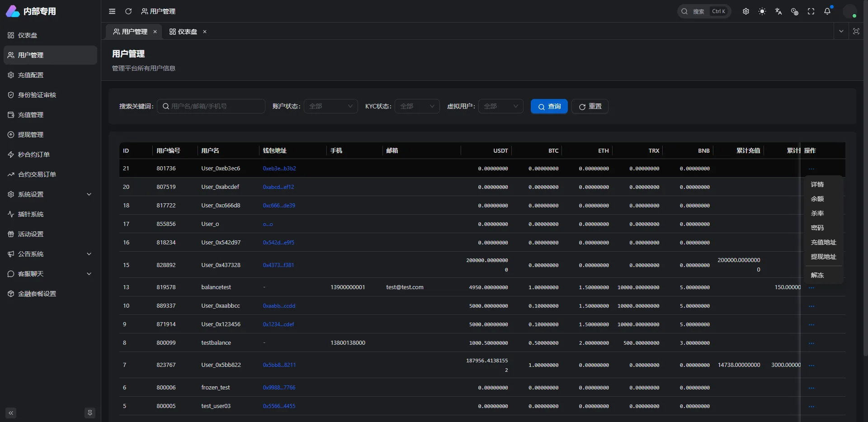The width and height of the screenshot is (868, 422).
Task: Click wallet address link 0x5bb8...8211
Action: (x=279, y=365)
